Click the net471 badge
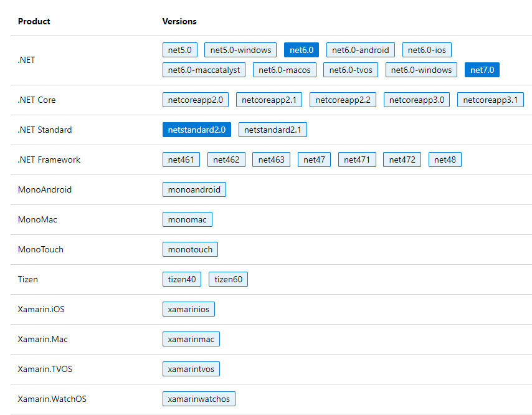This screenshot has height=415, width=532. click(x=357, y=160)
